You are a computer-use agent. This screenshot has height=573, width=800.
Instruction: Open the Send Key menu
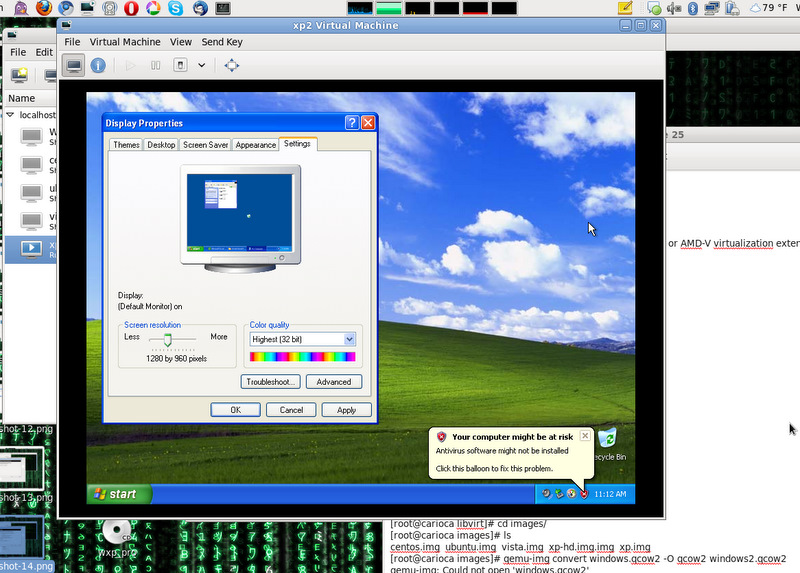tap(221, 42)
